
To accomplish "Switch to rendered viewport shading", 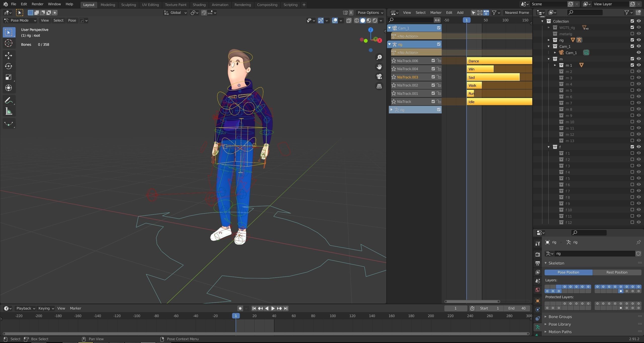I will 375,21.
